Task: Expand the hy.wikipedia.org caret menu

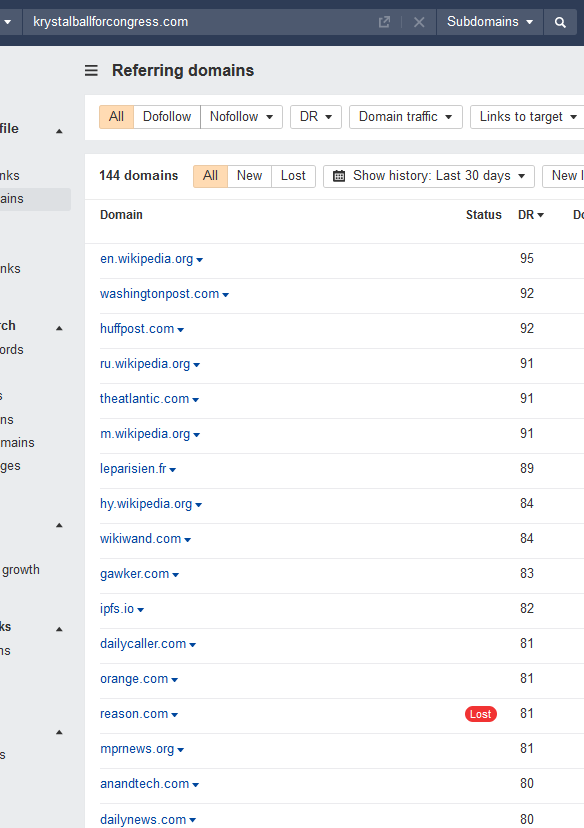Action: (x=199, y=505)
